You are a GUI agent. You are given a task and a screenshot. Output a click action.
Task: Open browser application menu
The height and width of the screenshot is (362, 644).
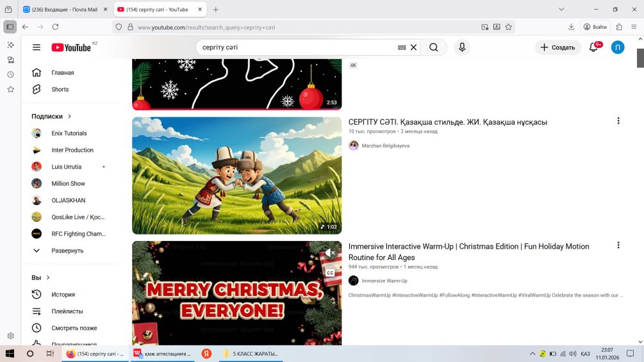pyautogui.click(x=634, y=27)
